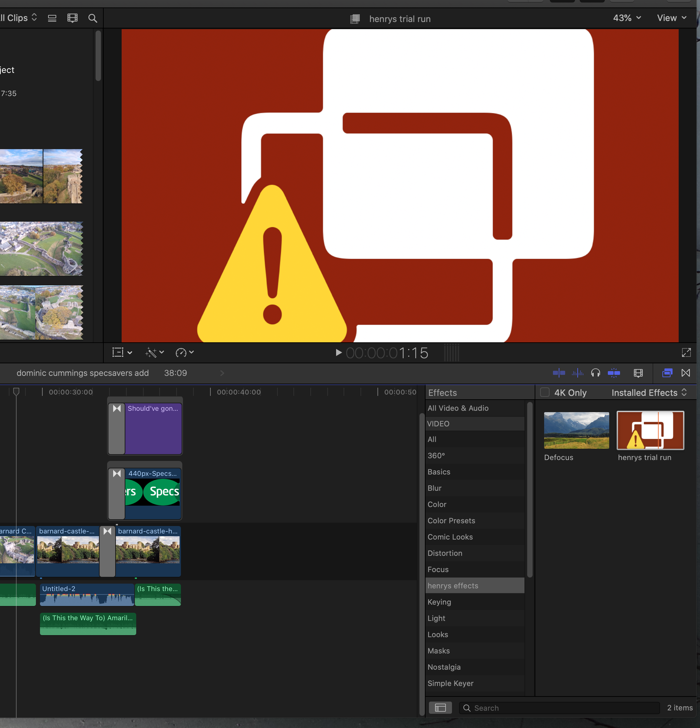This screenshot has width=700, height=728.
Task: Toggle filmstrip view in clip browser
Action: 73,18
